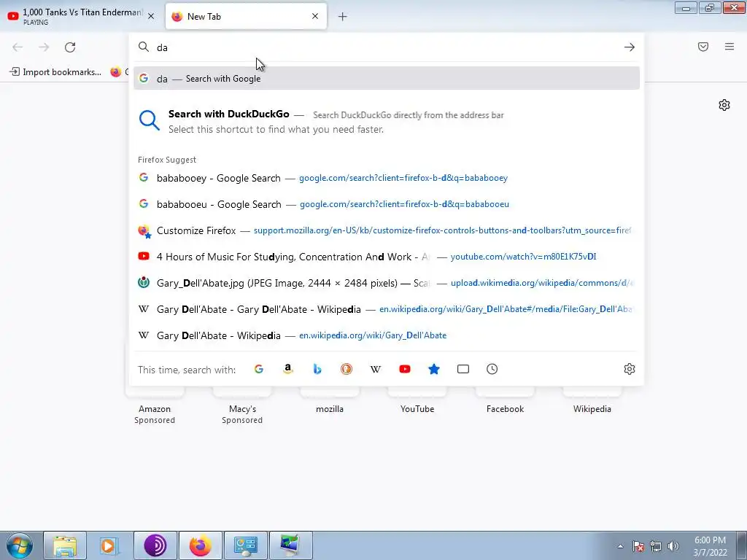Image resolution: width=747 pixels, height=560 pixels.
Task: Reload the page with the refresh icon
Action: point(70,47)
